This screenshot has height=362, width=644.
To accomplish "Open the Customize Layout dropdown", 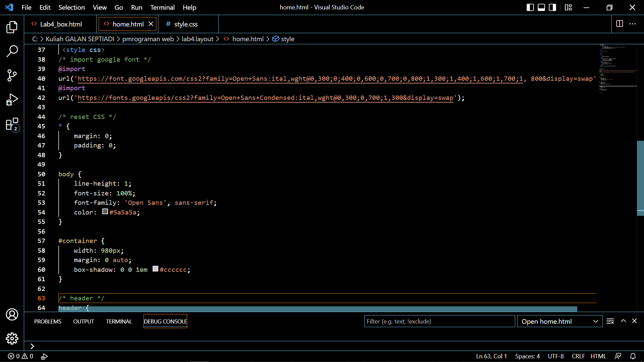I will 568,7.
